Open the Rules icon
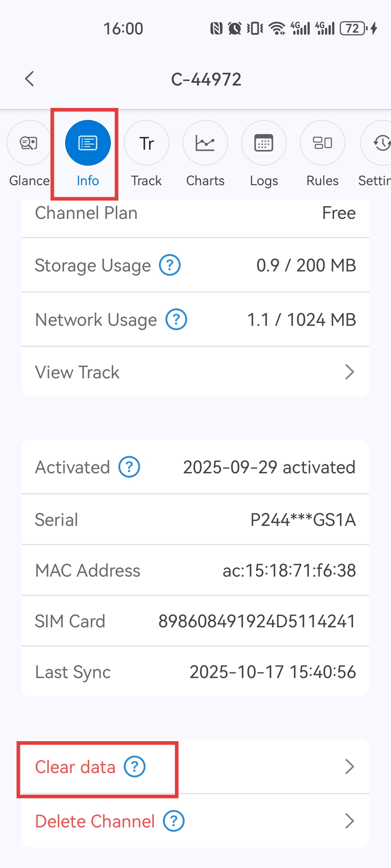The width and height of the screenshot is (391, 868). [x=323, y=143]
